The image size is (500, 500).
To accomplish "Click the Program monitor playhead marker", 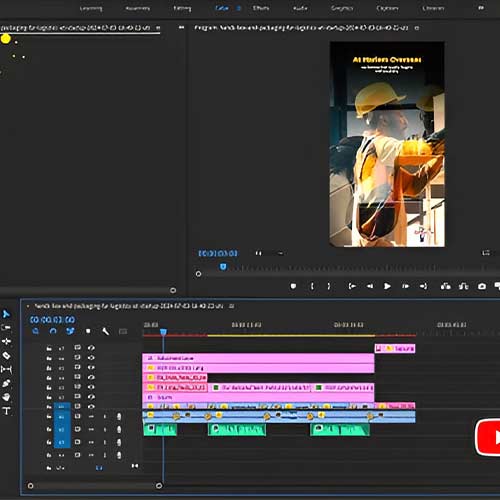I will [x=223, y=266].
